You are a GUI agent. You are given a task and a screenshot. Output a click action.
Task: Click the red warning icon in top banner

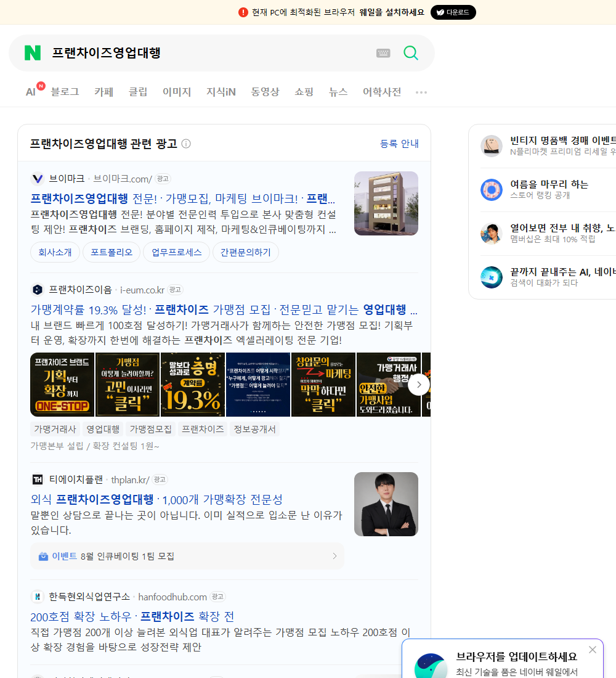pos(243,12)
